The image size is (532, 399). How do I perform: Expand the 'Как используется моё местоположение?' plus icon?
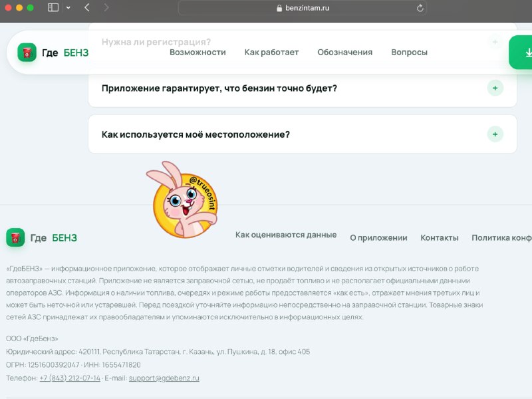click(495, 134)
